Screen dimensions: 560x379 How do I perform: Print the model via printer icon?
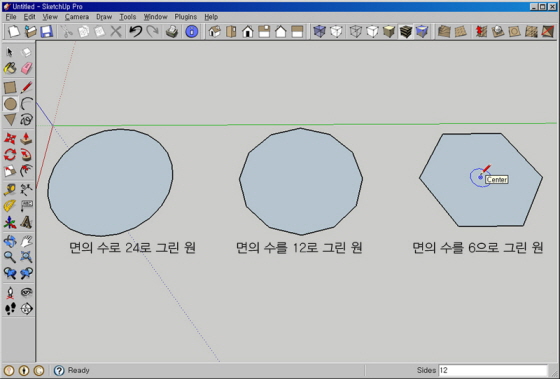(x=172, y=32)
